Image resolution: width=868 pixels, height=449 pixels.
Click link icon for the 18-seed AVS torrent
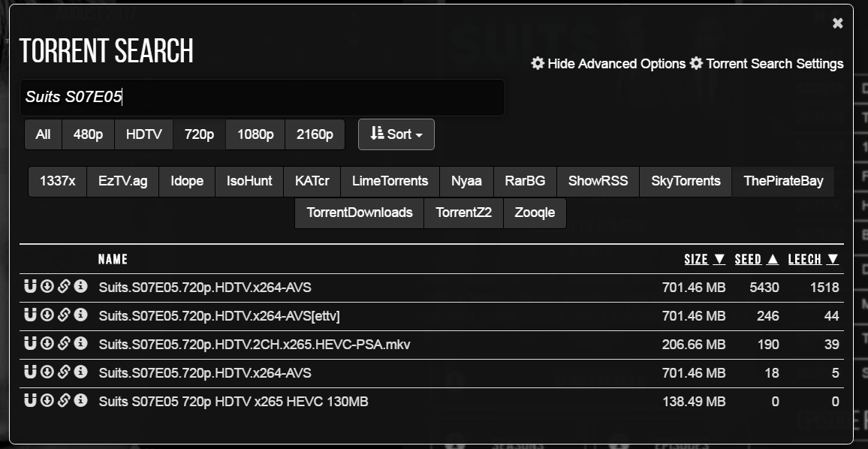click(64, 372)
